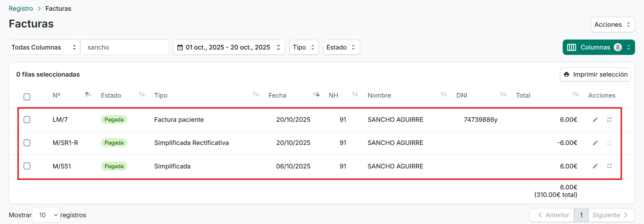Screen dimensions: 644x224
Task: Click the convert arrows icon for LM/7
Action: (x=609, y=120)
